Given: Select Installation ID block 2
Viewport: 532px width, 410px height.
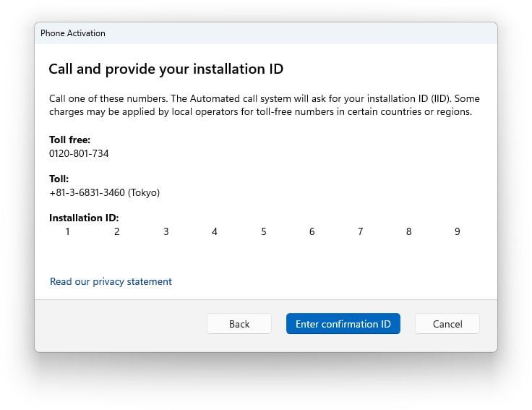Looking at the screenshot, I should pos(117,232).
